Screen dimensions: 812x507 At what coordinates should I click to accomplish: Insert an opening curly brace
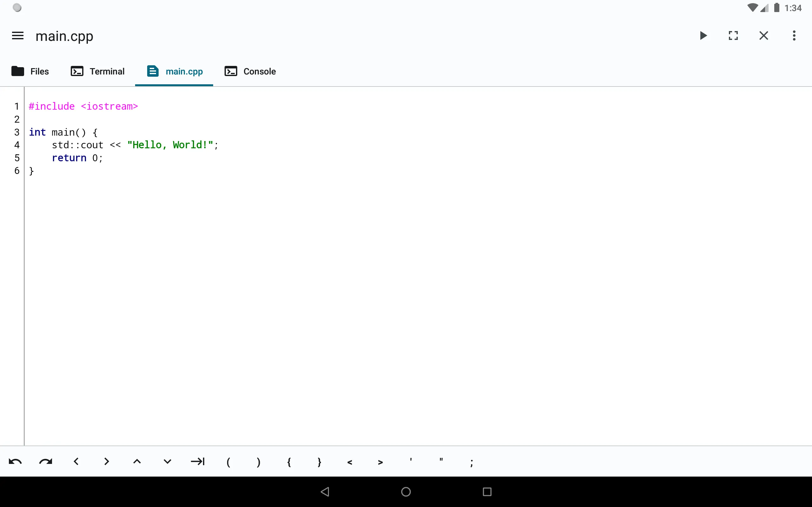[289, 461]
